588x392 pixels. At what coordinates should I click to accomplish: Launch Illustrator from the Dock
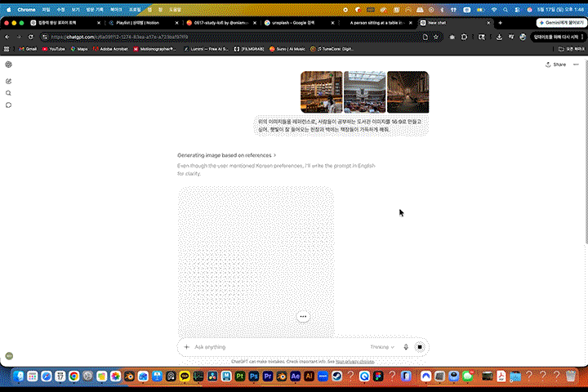[309, 376]
